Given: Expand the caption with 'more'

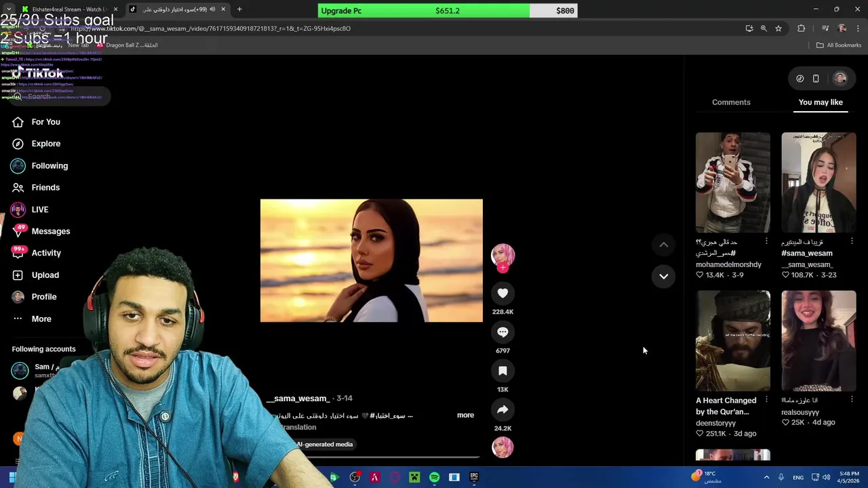Looking at the screenshot, I should (465, 415).
